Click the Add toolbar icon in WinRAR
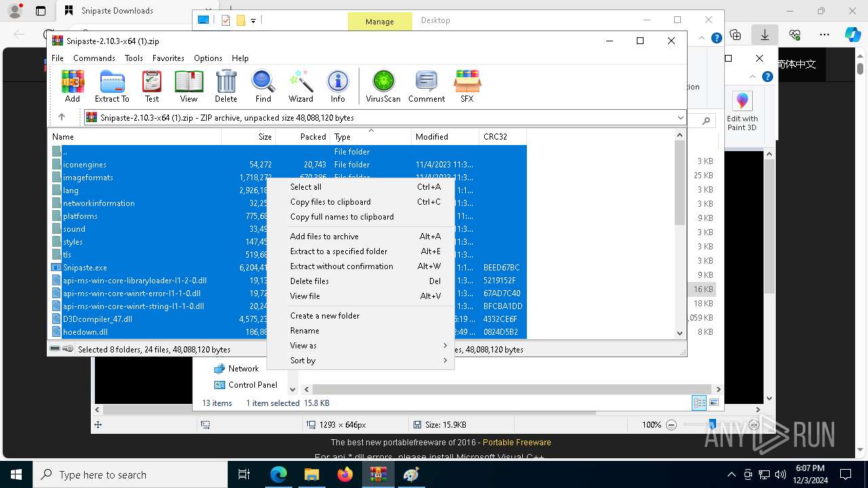 (x=73, y=86)
